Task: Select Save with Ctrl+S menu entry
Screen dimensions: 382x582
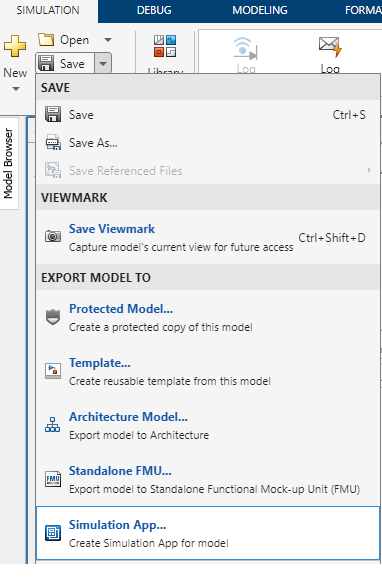Action: pyautogui.click(x=208, y=115)
